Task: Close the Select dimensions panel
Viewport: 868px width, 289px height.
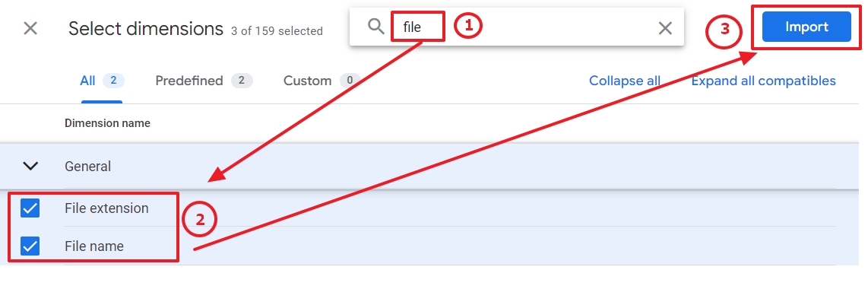Action: click(x=30, y=28)
